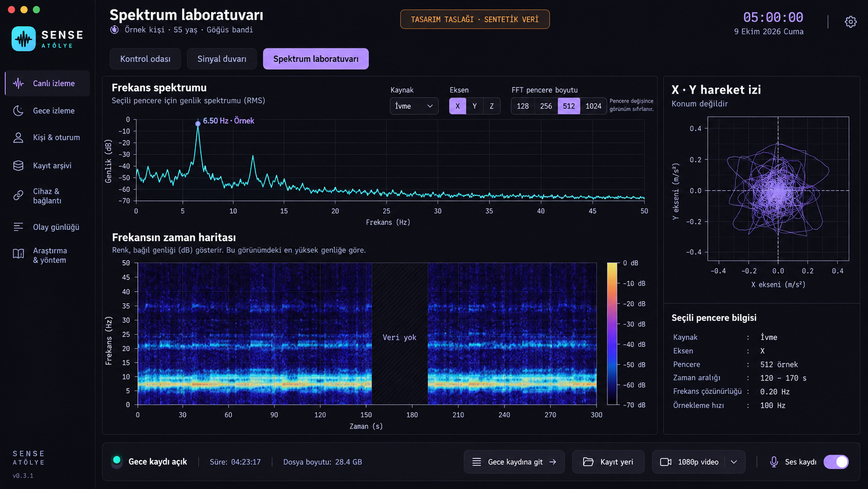Expand the 1080p video chevron
Screen dimensions: 868x489
(734, 462)
